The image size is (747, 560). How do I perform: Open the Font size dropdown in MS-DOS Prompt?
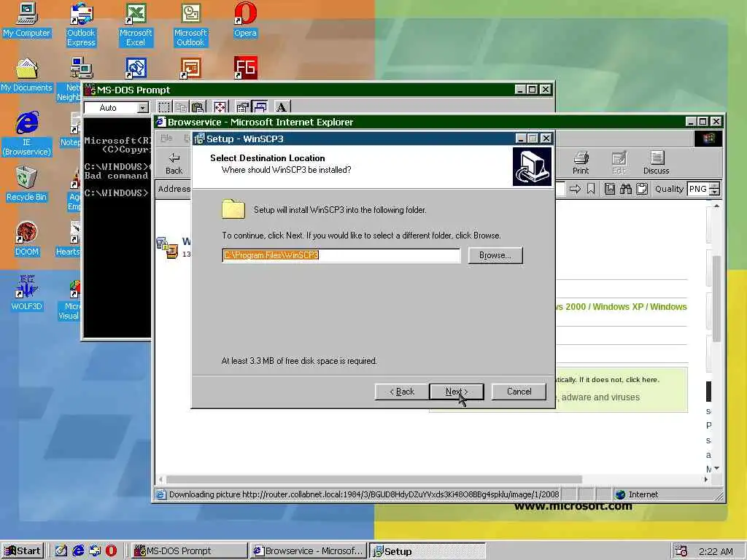pos(142,108)
